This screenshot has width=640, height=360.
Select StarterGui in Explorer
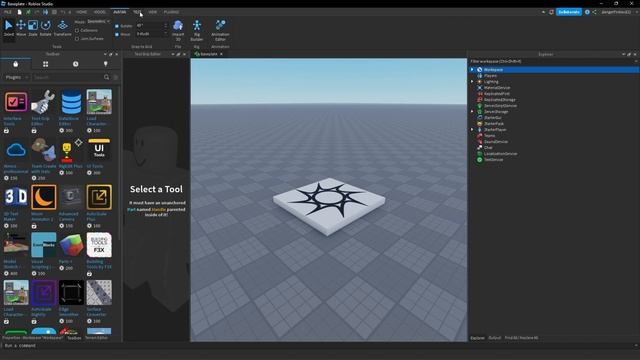pyautogui.click(x=492, y=118)
